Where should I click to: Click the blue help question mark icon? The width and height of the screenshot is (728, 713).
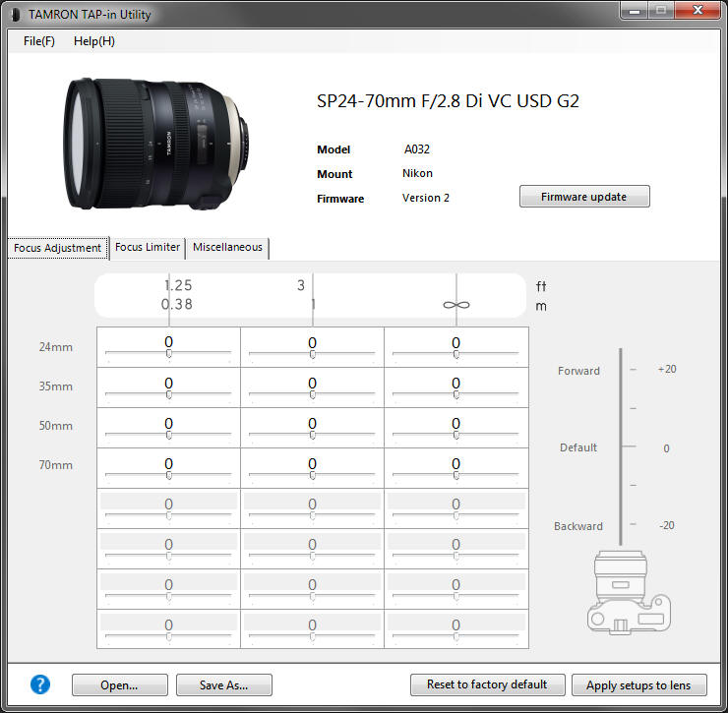coord(40,684)
